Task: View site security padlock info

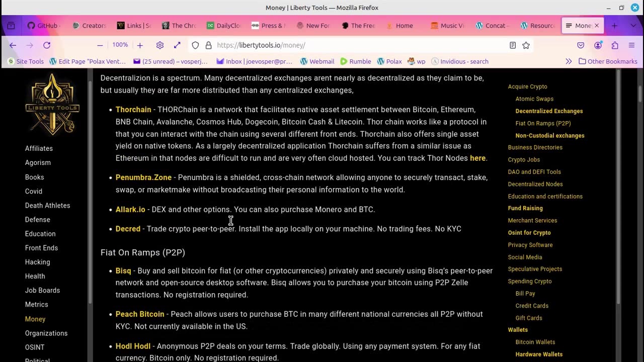Action: coord(208,45)
